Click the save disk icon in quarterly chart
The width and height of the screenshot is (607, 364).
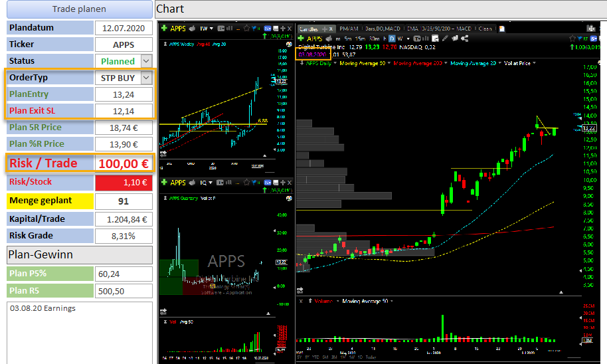276,183
